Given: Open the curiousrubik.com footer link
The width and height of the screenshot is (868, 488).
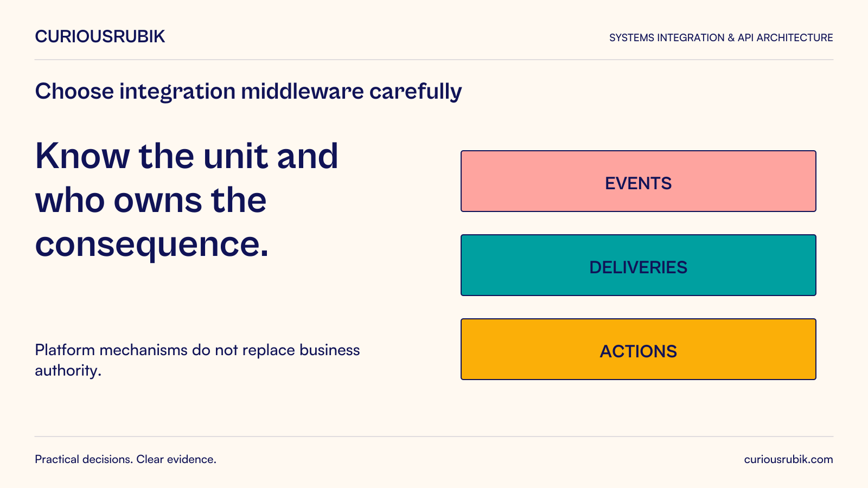Looking at the screenshot, I should (788, 459).
